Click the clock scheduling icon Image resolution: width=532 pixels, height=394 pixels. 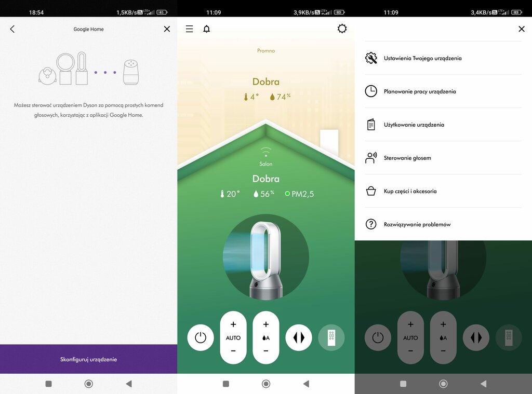point(371,91)
